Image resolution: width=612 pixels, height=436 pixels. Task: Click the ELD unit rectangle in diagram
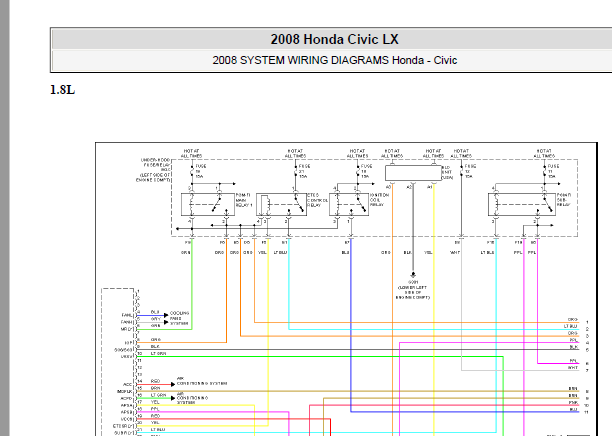(413, 173)
